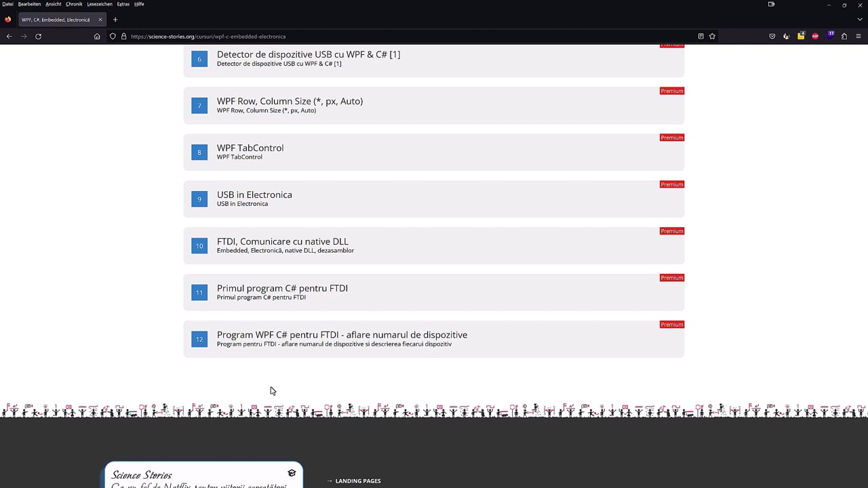Open lesson Primul program C# pentru FTDI

[434, 292]
